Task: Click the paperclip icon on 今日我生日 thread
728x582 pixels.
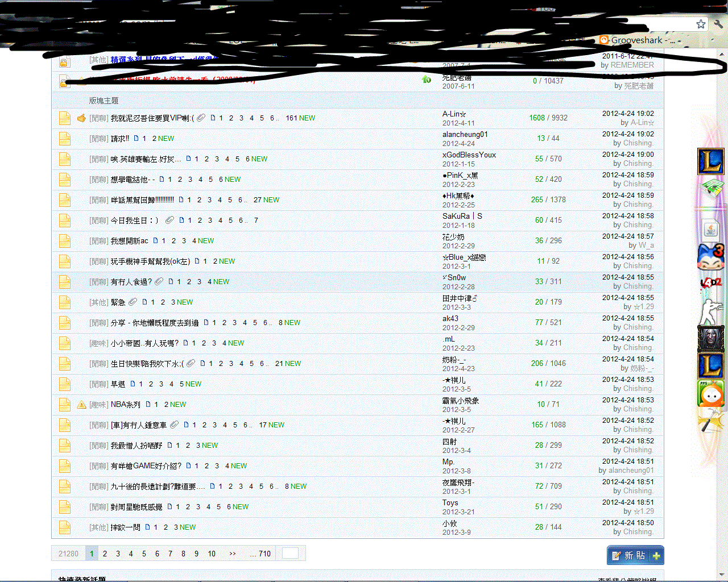Action: 169,220
